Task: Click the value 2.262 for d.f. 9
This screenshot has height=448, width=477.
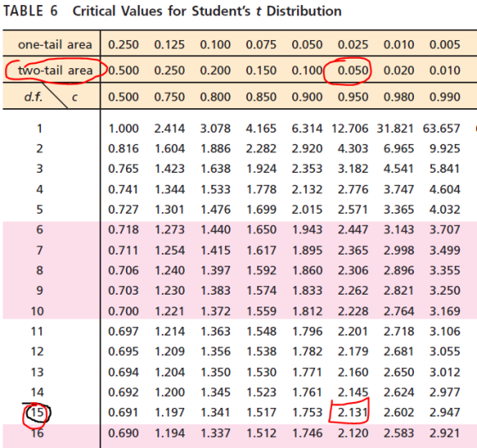Action: (x=353, y=290)
